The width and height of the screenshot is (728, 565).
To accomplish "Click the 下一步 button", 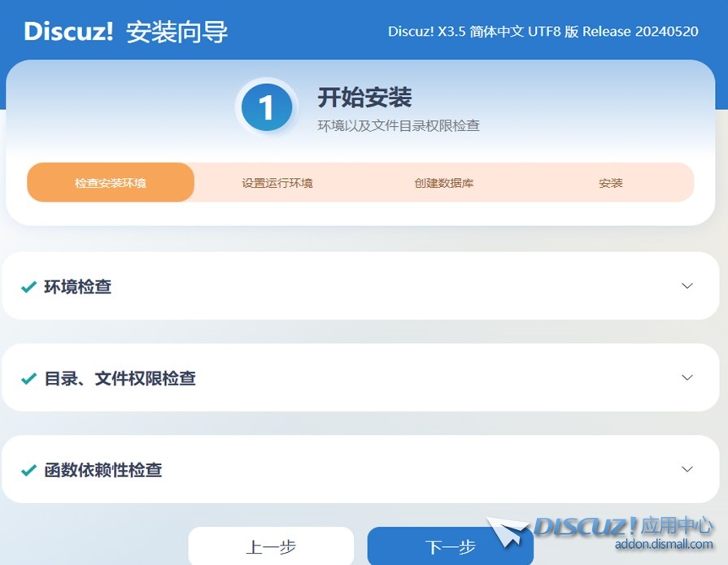I will (451, 546).
